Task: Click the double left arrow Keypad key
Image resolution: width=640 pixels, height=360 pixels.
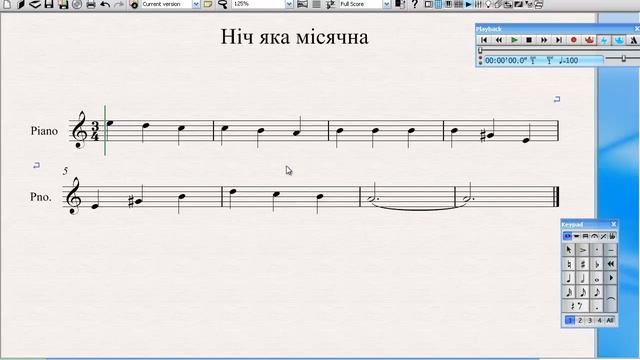Action: tap(611, 264)
